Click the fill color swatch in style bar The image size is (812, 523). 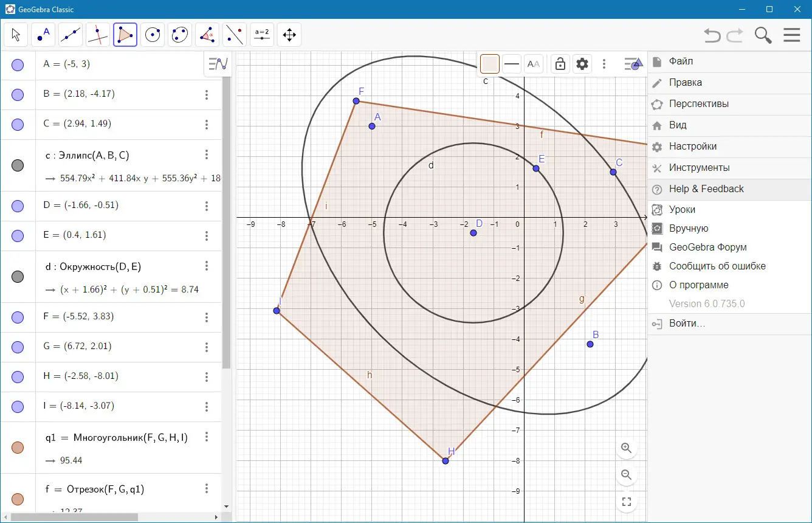[490, 64]
